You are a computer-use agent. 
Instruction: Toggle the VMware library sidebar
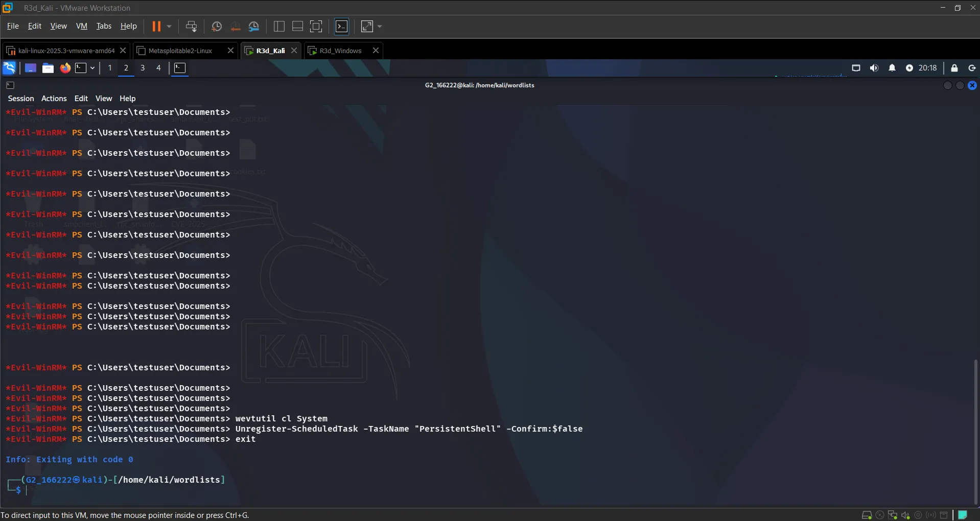tap(279, 26)
